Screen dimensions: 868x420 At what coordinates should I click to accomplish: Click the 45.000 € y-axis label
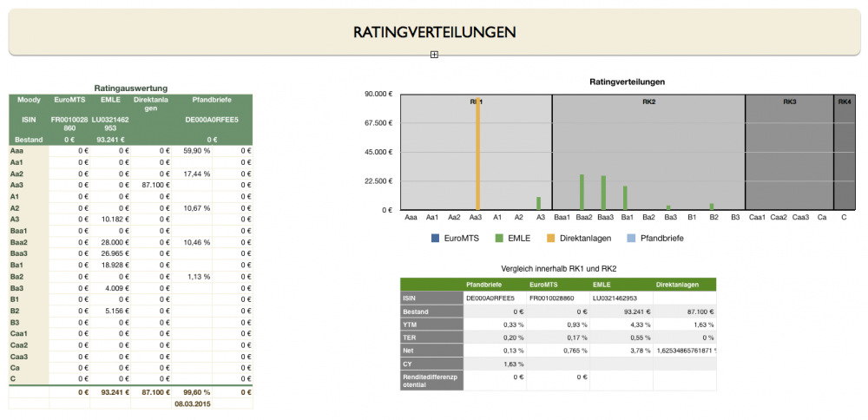pos(378,152)
